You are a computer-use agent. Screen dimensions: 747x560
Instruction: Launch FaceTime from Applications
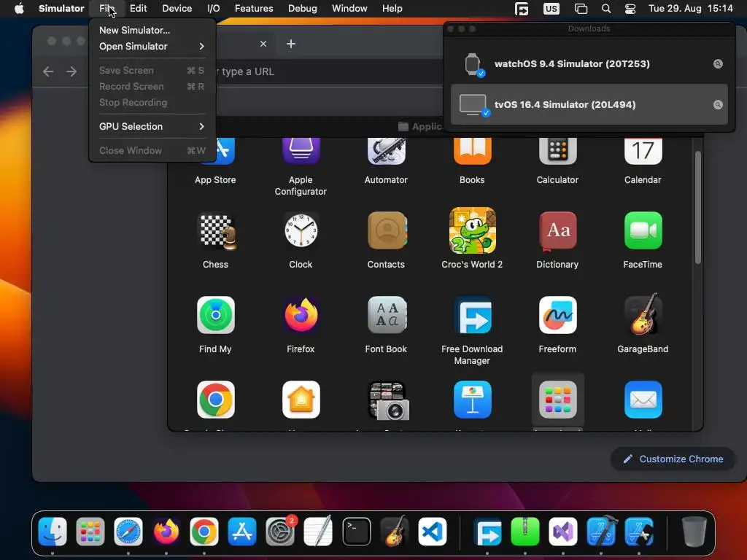[x=643, y=231]
